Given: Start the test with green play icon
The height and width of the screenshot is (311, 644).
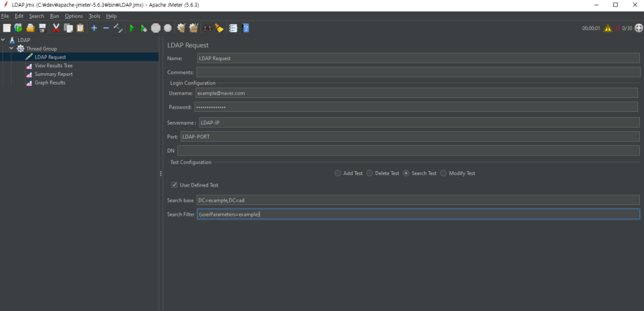Looking at the screenshot, I should 132,28.
